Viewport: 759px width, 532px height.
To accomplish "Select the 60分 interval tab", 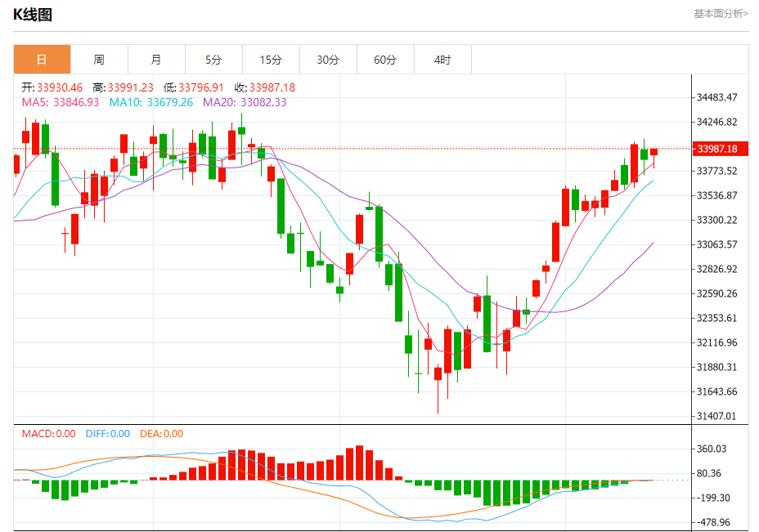I will pos(385,60).
